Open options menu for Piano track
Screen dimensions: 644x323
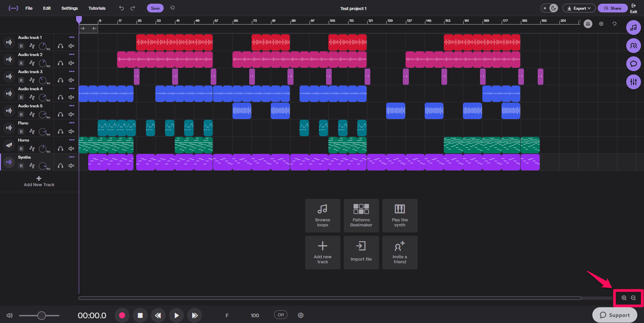(x=72, y=123)
